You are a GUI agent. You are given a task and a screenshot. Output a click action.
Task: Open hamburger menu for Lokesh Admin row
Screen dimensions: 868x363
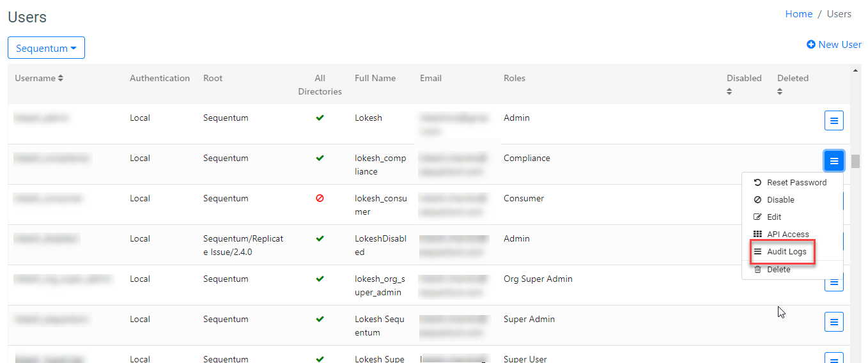tap(833, 120)
